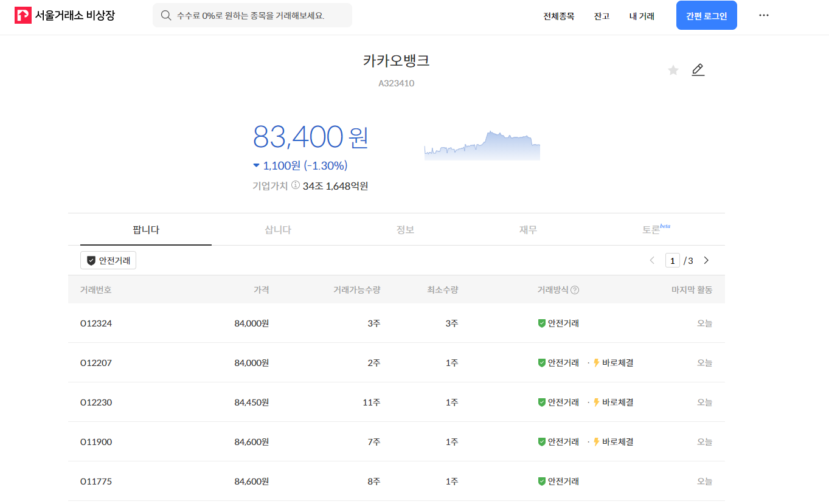Open 내 거래 in the top navigation
829x504 pixels.
pos(642,16)
